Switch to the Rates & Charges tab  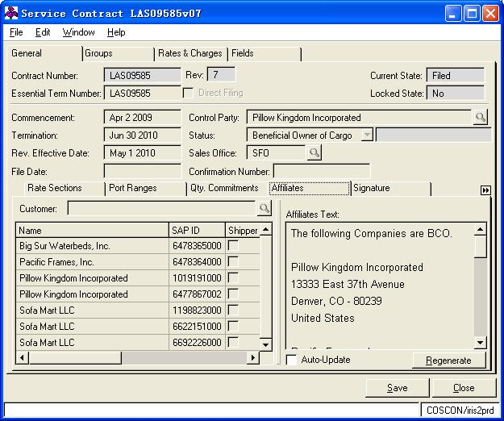click(190, 53)
